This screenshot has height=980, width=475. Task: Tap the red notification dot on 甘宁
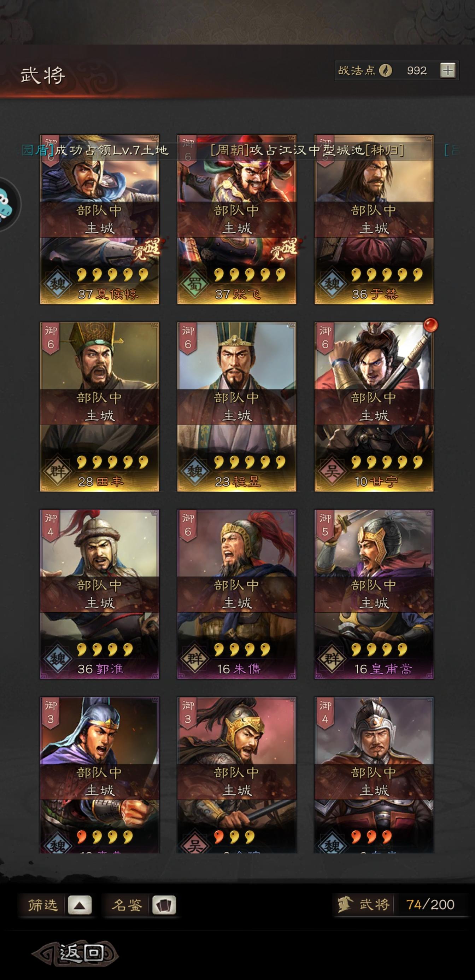(430, 325)
